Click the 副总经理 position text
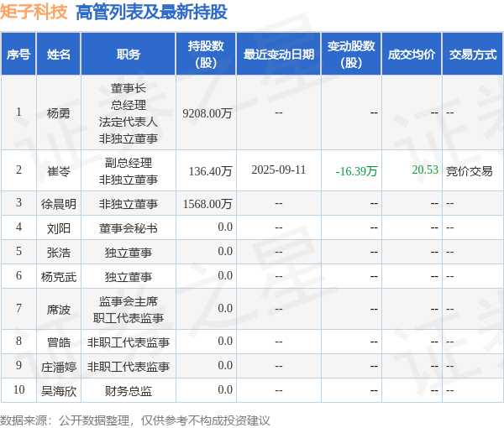The width and height of the screenshot is (504, 428). point(129,163)
